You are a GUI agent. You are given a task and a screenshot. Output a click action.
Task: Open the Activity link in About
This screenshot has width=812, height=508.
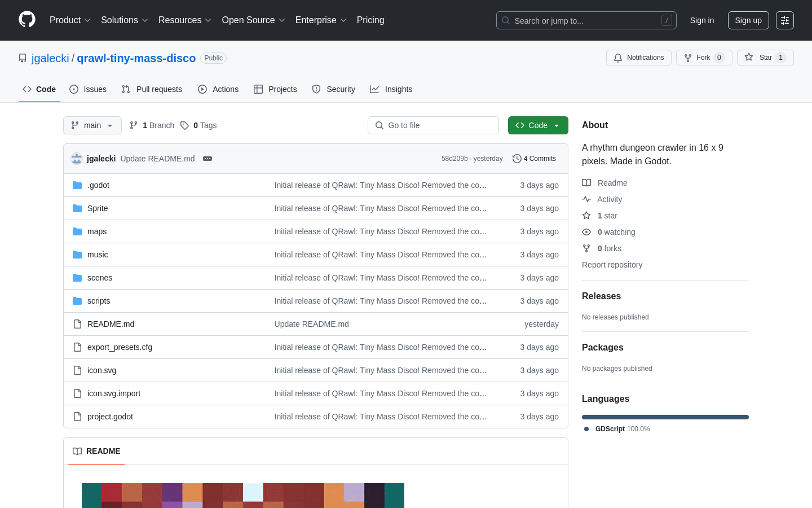tap(602, 199)
